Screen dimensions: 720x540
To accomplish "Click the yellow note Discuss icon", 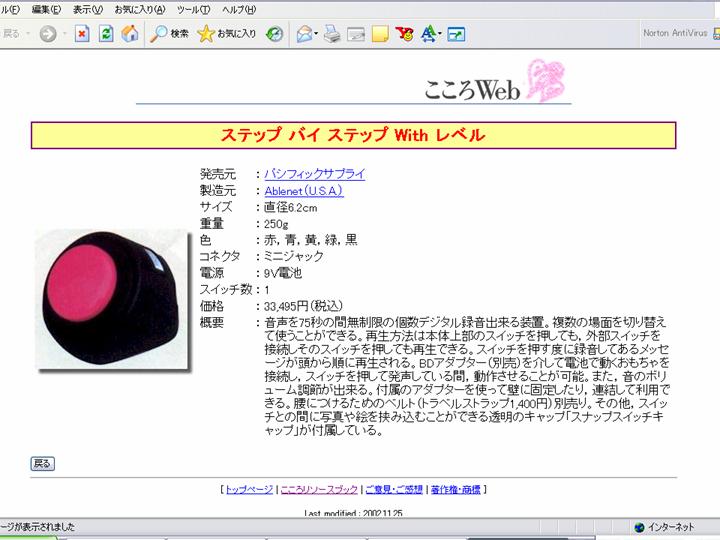I will 380,34.
